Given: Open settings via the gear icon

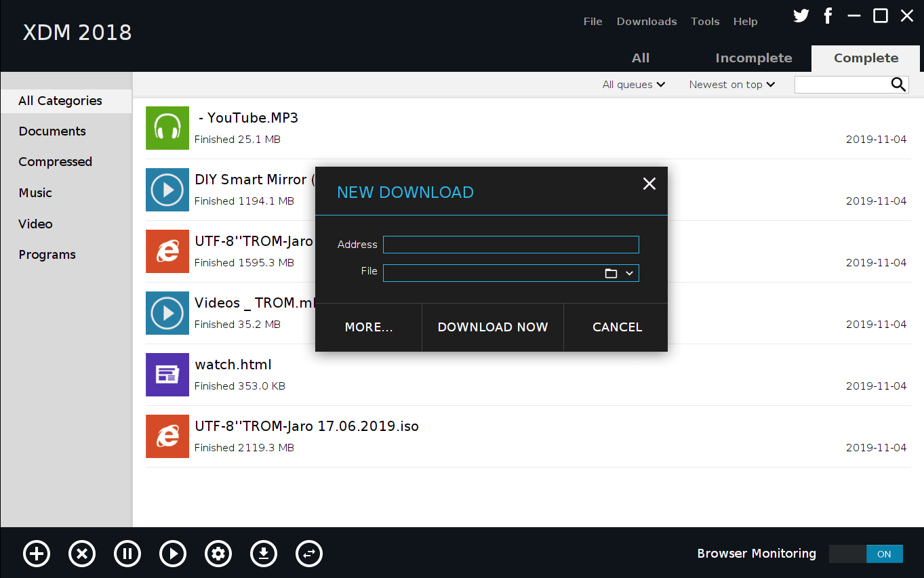Looking at the screenshot, I should tap(218, 554).
